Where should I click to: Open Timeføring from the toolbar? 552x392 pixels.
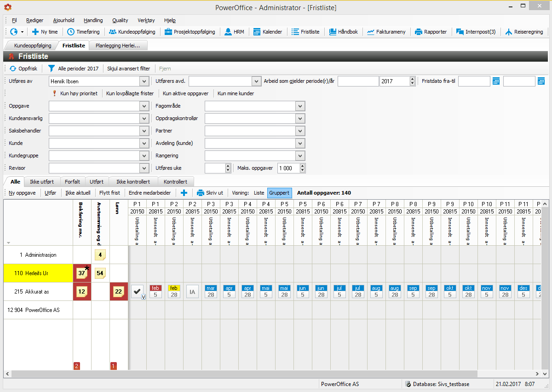[x=83, y=32]
